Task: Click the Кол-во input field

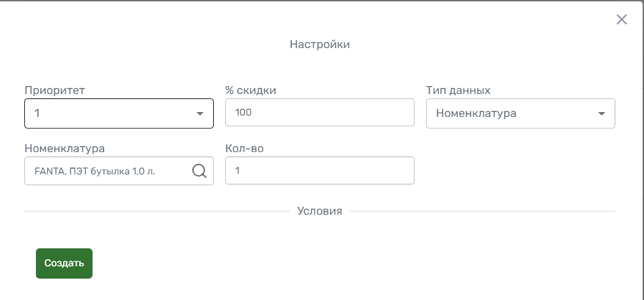Action: pyautogui.click(x=319, y=170)
